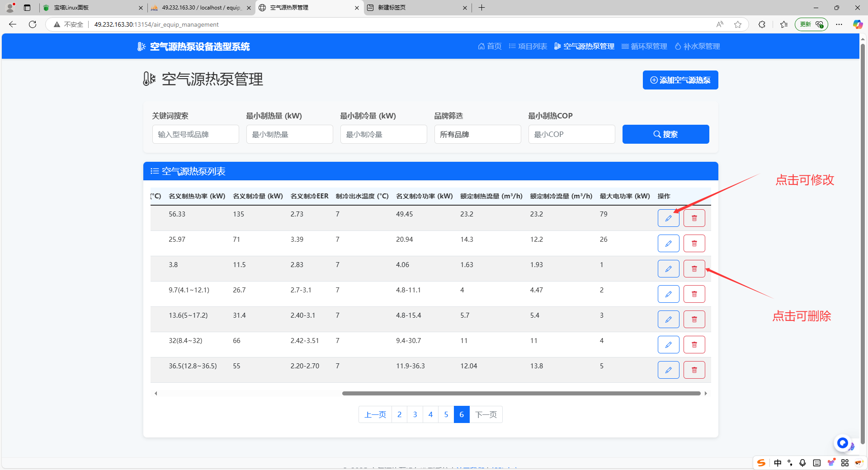The height and width of the screenshot is (470, 868).
Task: Delete the row with 32(8.4~32) heating power
Action: (694, 345)
